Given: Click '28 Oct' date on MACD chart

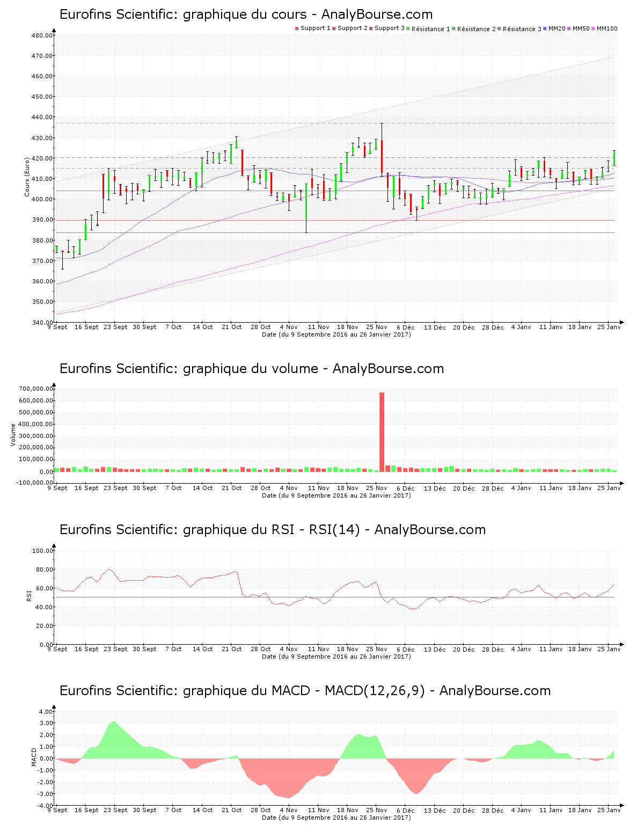Looking at the screenshot, I should (261, 810).
